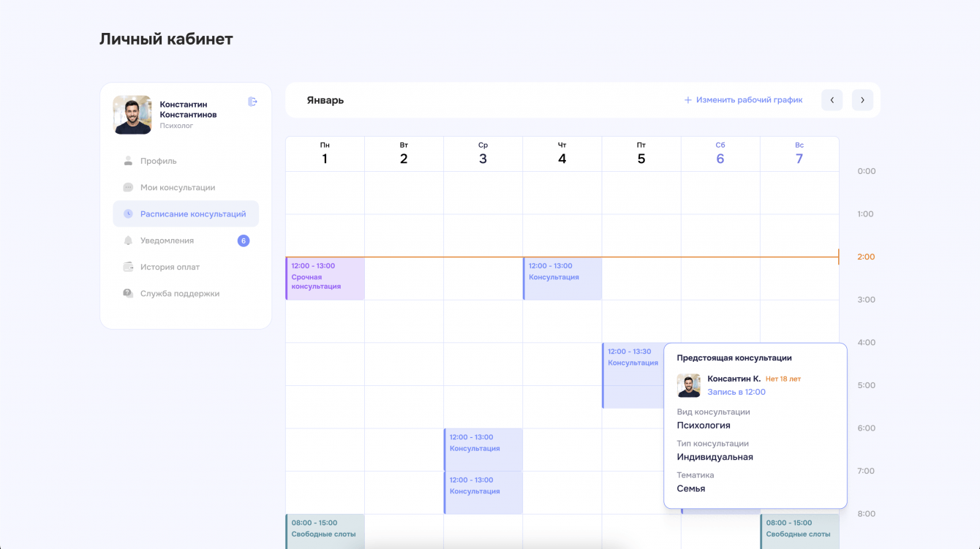Click the Семья topic value

point(691,488)
